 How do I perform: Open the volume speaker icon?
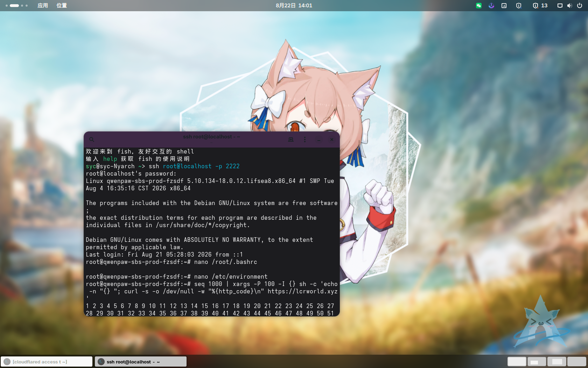click(x=570, y=6)
